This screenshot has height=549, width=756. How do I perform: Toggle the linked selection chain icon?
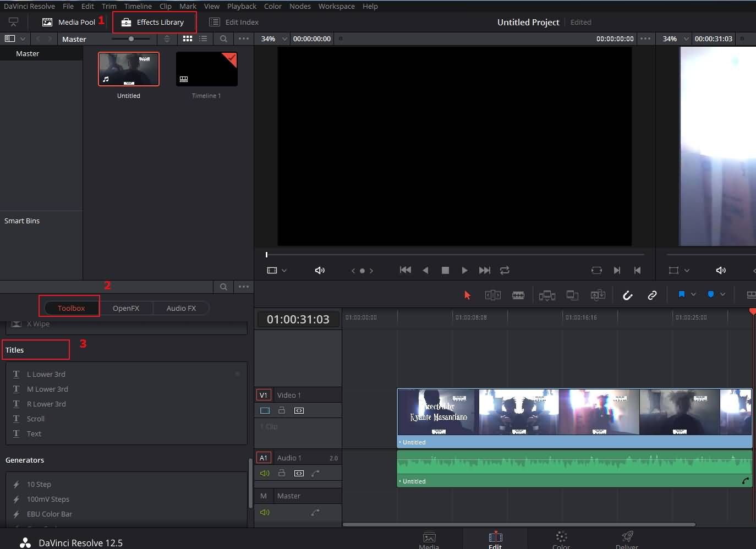coord(652,295)
